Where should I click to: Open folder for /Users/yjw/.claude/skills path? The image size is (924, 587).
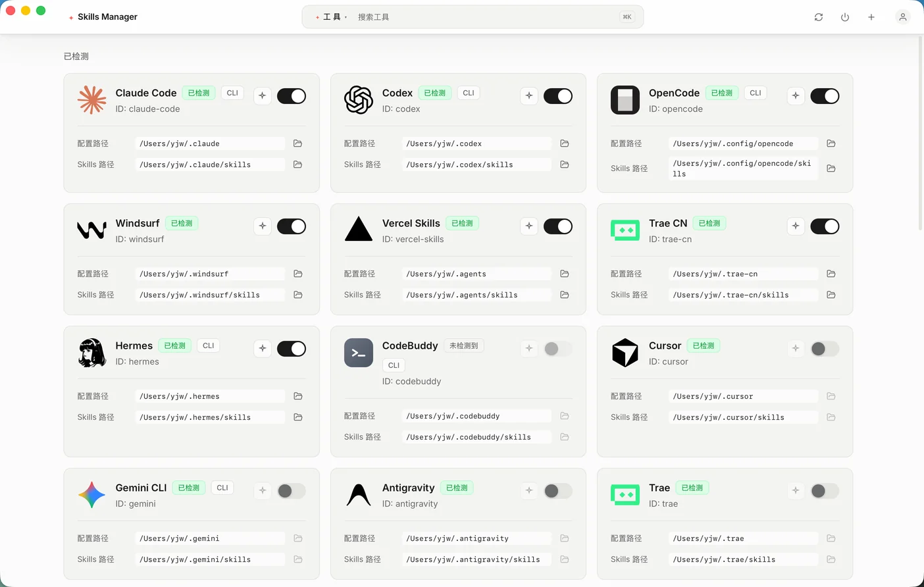pyautogui.click(x=298, y=165)
